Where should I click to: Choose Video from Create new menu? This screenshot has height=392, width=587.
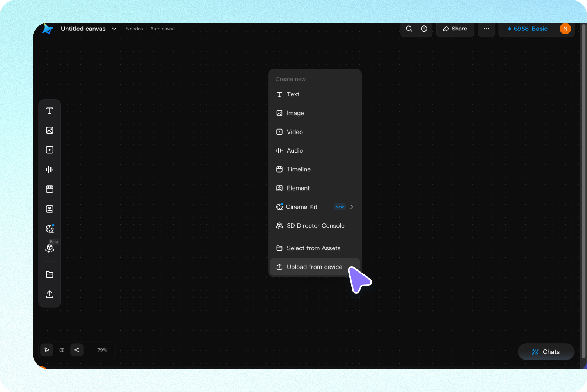315,132
